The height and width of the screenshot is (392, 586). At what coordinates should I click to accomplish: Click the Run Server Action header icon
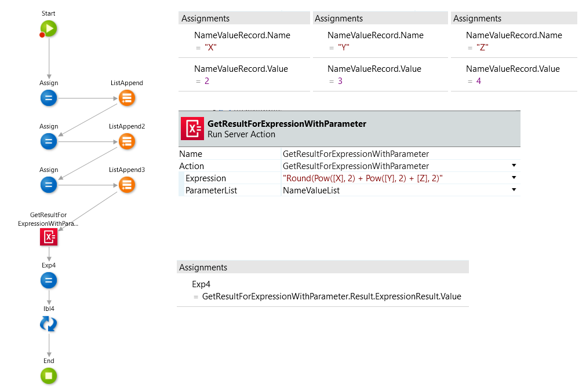click(192, 129)
